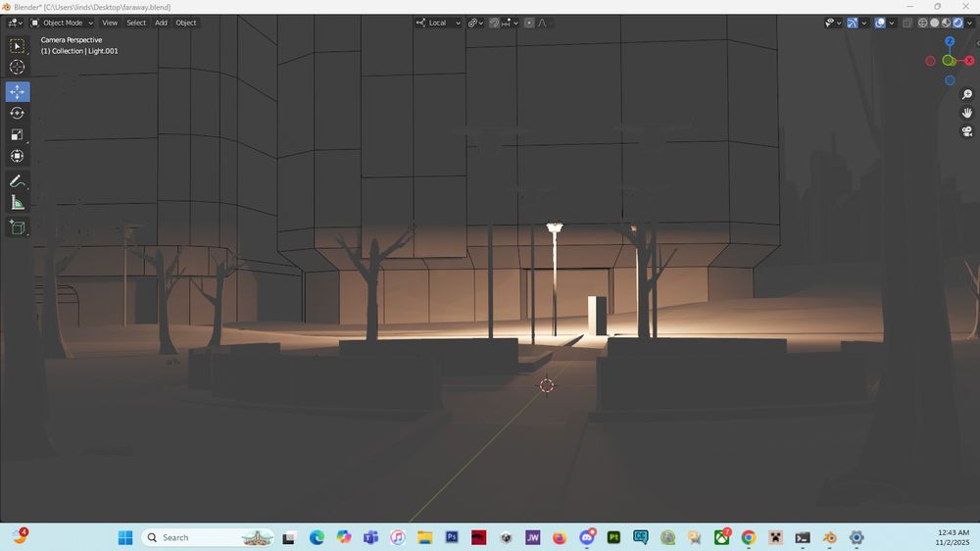This screenshot has height=551, width=980.
Task: Open Photoshop from the taskbar
Action: pos(452,538)
